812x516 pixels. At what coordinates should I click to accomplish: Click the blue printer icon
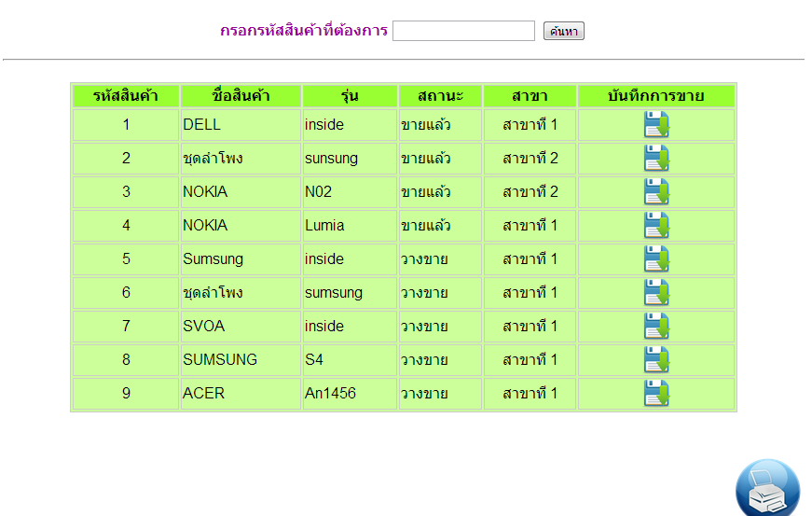pyautogui.click(x=767, y=488)
